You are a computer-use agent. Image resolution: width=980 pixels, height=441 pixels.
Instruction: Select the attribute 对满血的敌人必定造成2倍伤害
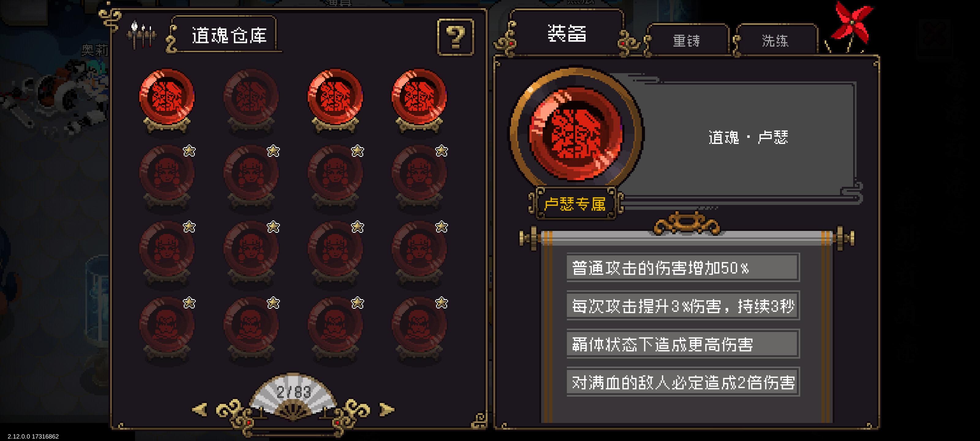683,382
